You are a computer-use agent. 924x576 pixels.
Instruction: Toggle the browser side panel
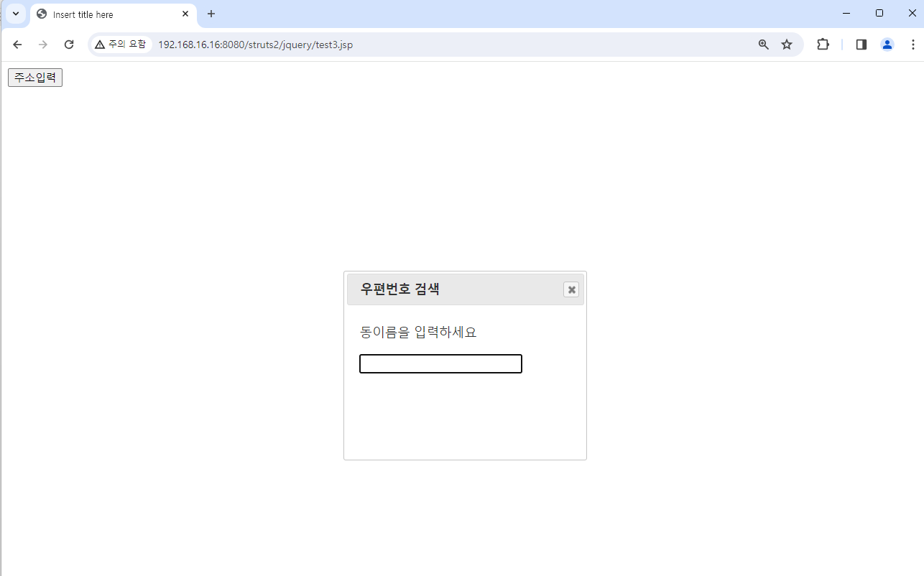tap(861, 45)
